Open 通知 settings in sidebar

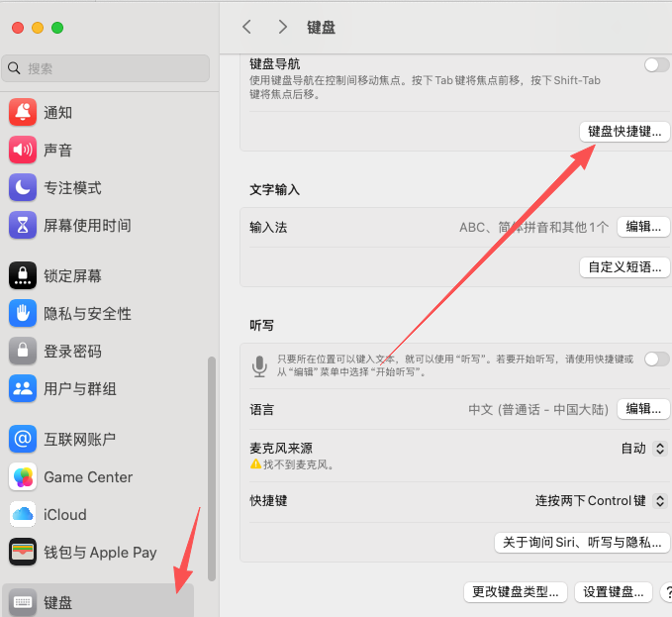[57, 113]
